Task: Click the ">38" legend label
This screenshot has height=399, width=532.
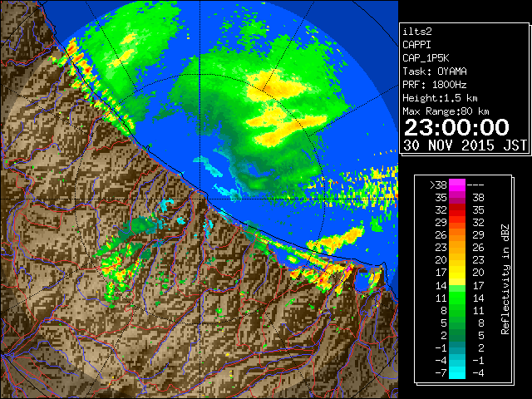Action: [x=438, y=185]
